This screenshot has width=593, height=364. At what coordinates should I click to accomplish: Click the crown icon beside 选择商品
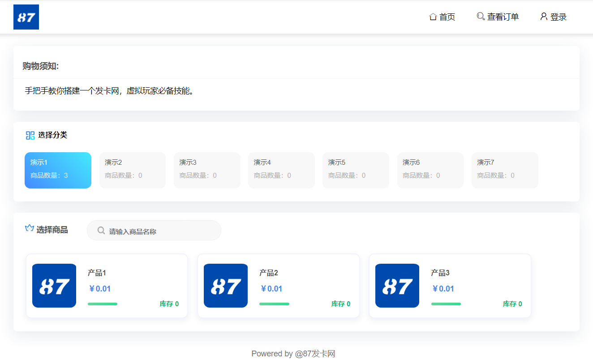pyautogui.click(x=29, y=228)
